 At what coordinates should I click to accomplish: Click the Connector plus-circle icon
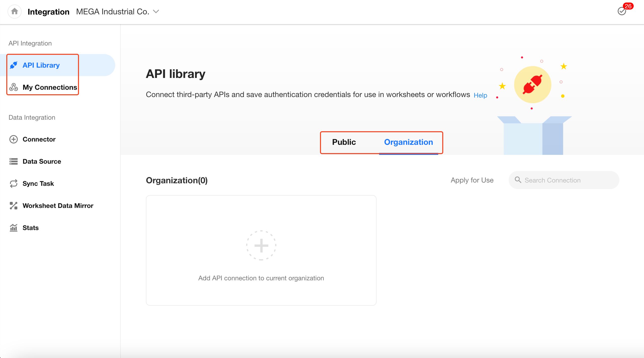14,139
